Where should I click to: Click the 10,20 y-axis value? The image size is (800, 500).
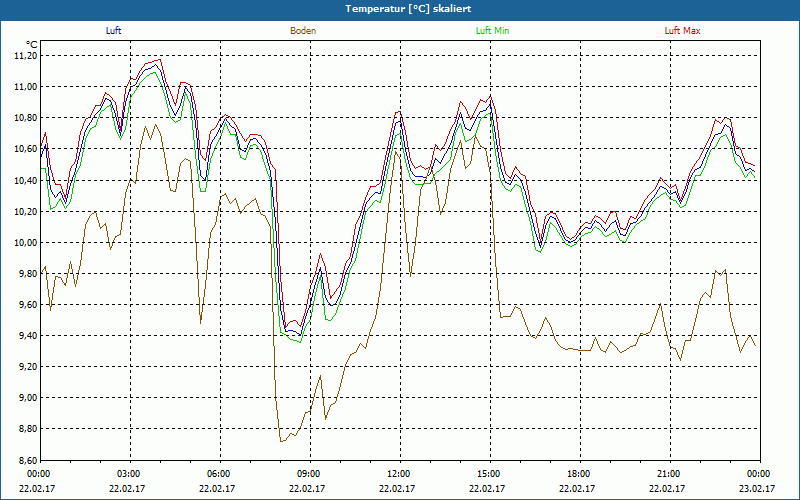[x=26, y=211]
